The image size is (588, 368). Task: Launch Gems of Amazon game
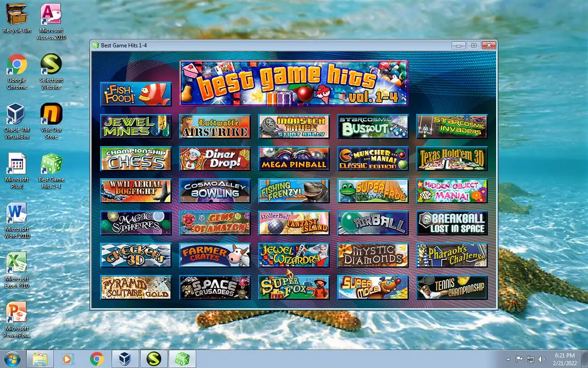tap(215, 223)
